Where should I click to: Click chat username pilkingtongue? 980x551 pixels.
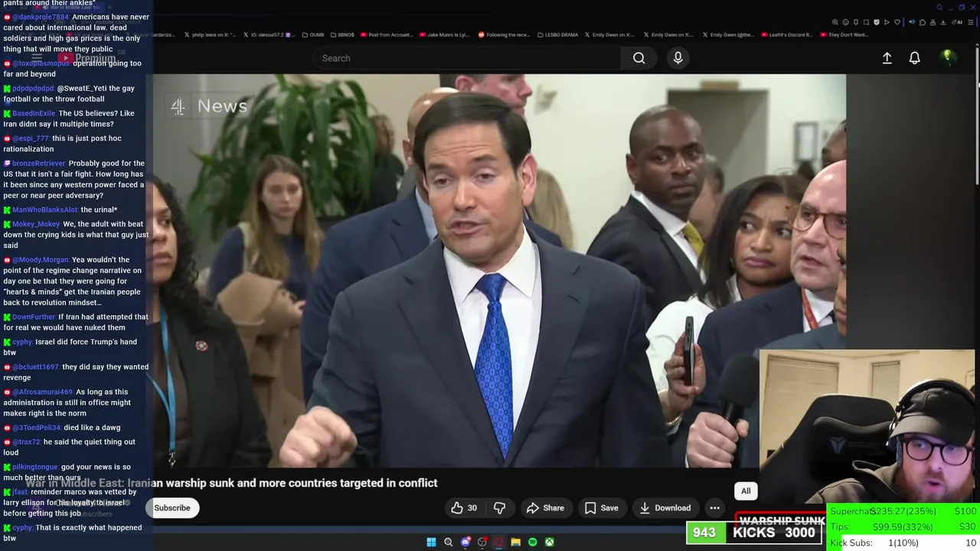[35, 467]
